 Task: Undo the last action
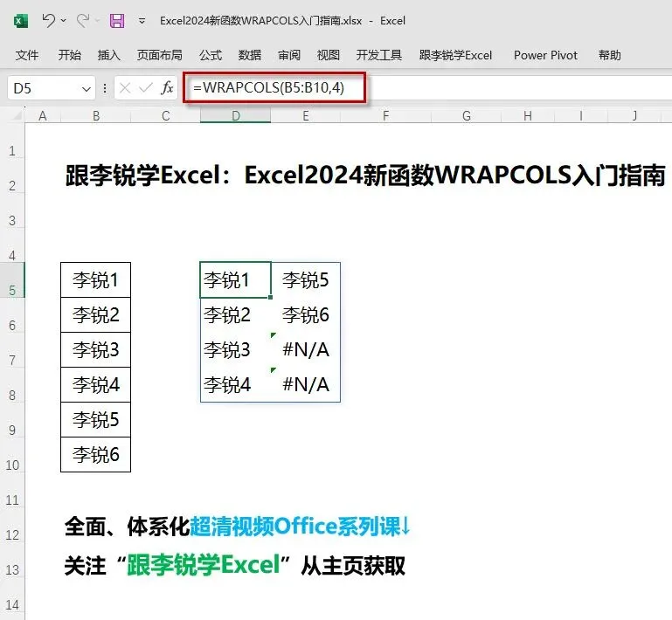coord(48,20)
